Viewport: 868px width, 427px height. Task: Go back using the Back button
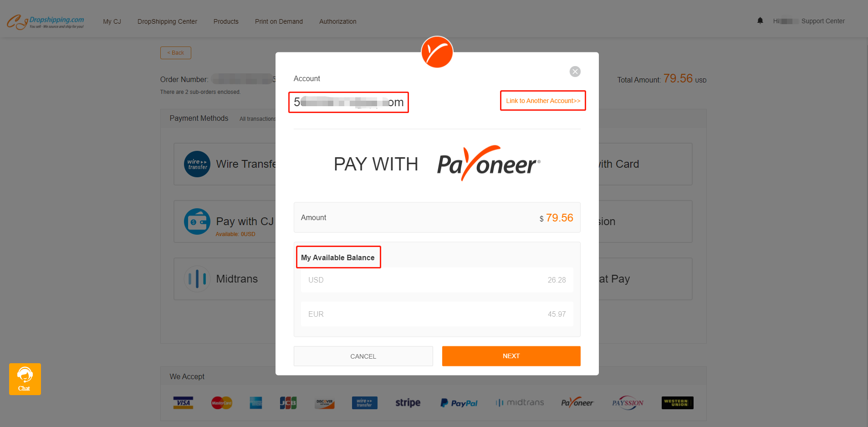pyautogui.click(x=176, y=53)
